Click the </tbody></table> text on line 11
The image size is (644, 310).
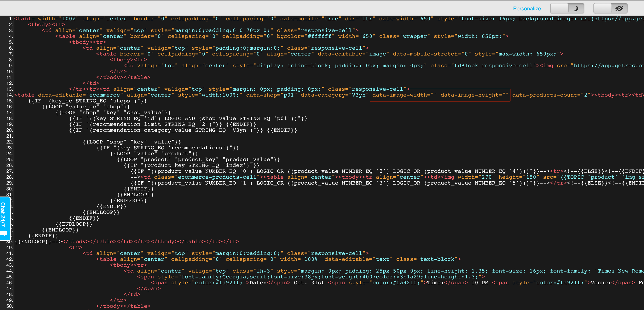(x=123, y=78)
